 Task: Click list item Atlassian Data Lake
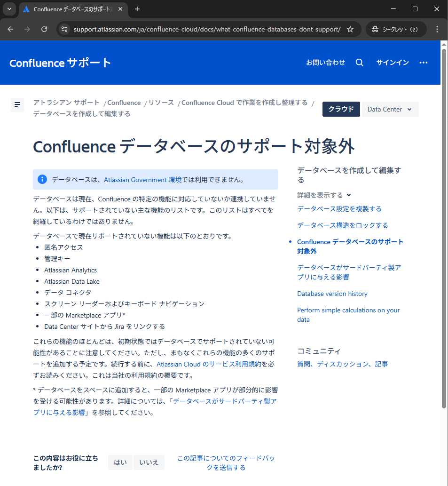[72, 281]
